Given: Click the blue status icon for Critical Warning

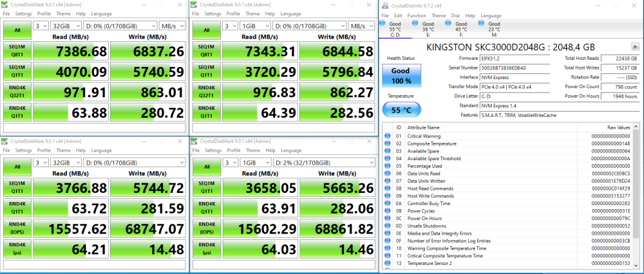Looking at the screenshot, I should (387, 136).
